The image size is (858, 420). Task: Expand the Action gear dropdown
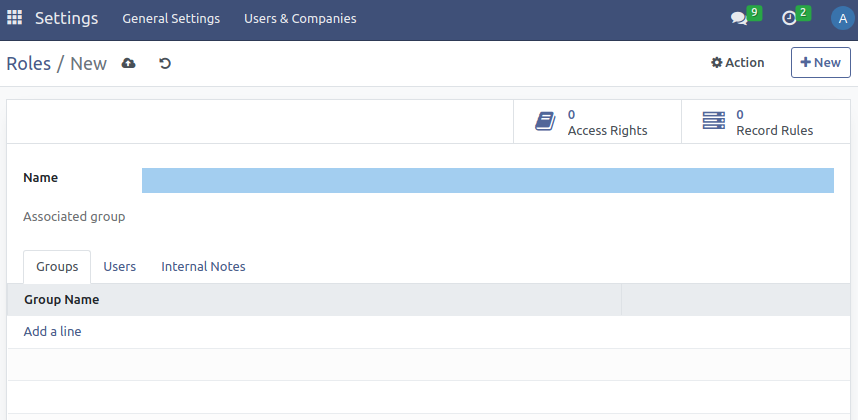738,62
